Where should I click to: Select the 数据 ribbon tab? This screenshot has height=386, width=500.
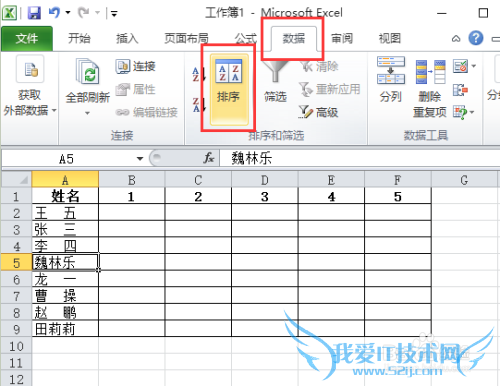tap(294, 39)
